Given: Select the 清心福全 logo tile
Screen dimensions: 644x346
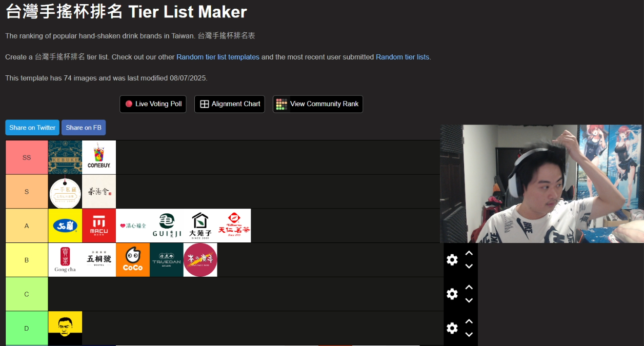Looking at the screenshot, I should pyautogui.click(x=133, y=226).
